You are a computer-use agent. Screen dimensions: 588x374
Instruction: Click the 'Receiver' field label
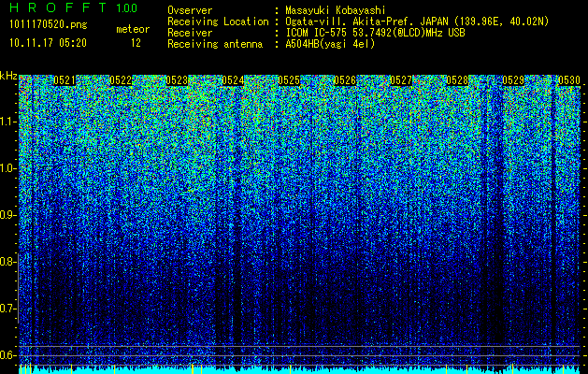tap(190, 33)
